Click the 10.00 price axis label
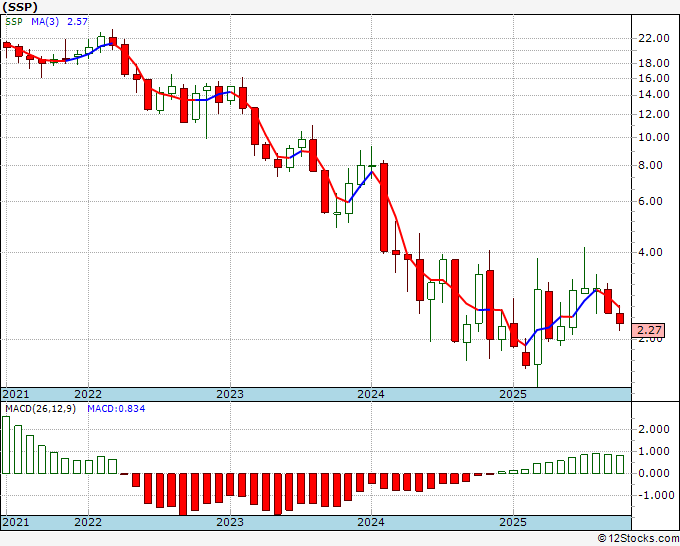The image size is (680, 546). pyautogui.click(x=654, y=137)
